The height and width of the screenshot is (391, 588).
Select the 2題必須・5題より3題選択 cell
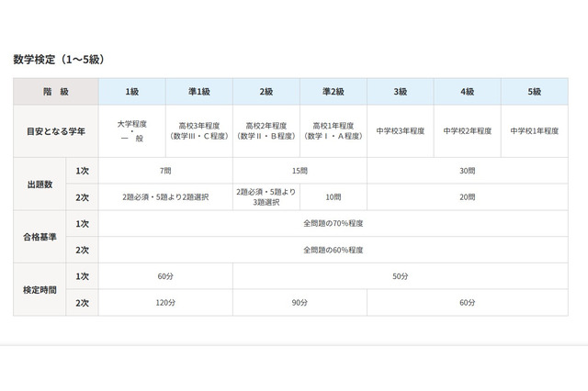pyautogui.click(x=266, y=196)
